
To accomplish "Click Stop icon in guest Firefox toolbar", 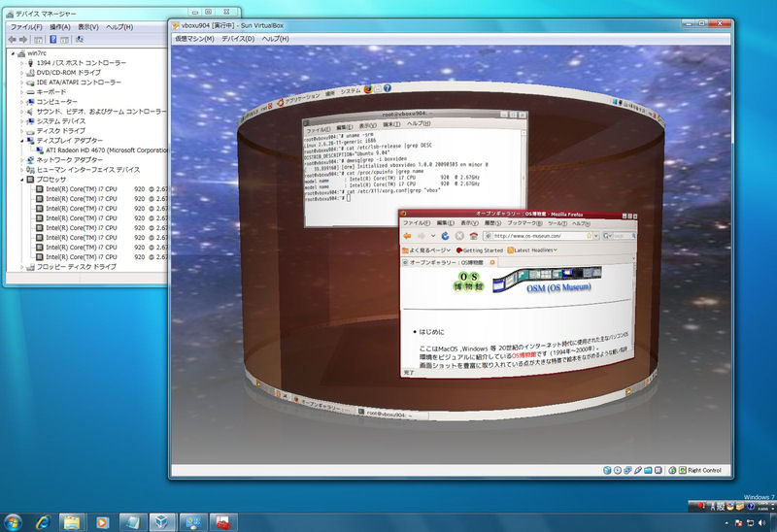I will [x=459, y=236].
